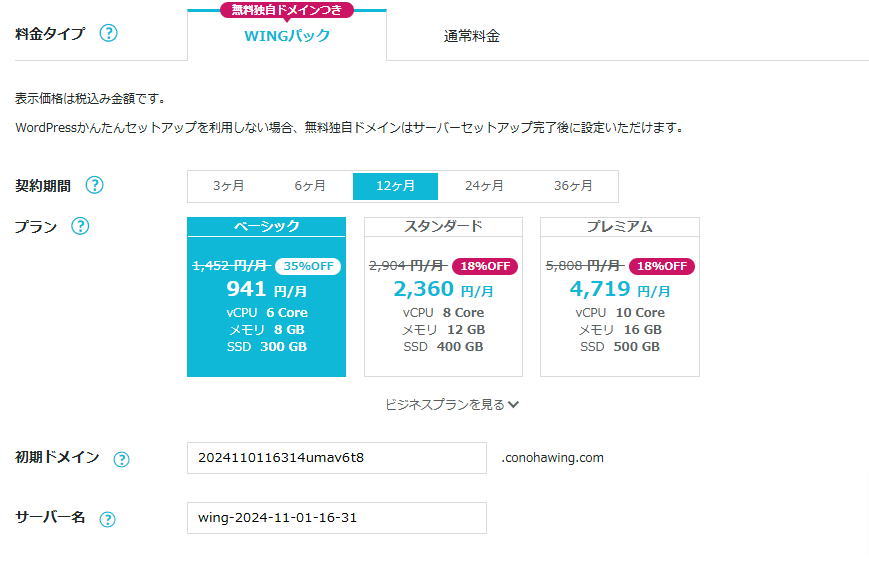869x585 pixels.
Task: Expand ビジネスプランを見る section
Action: [445, 405]
